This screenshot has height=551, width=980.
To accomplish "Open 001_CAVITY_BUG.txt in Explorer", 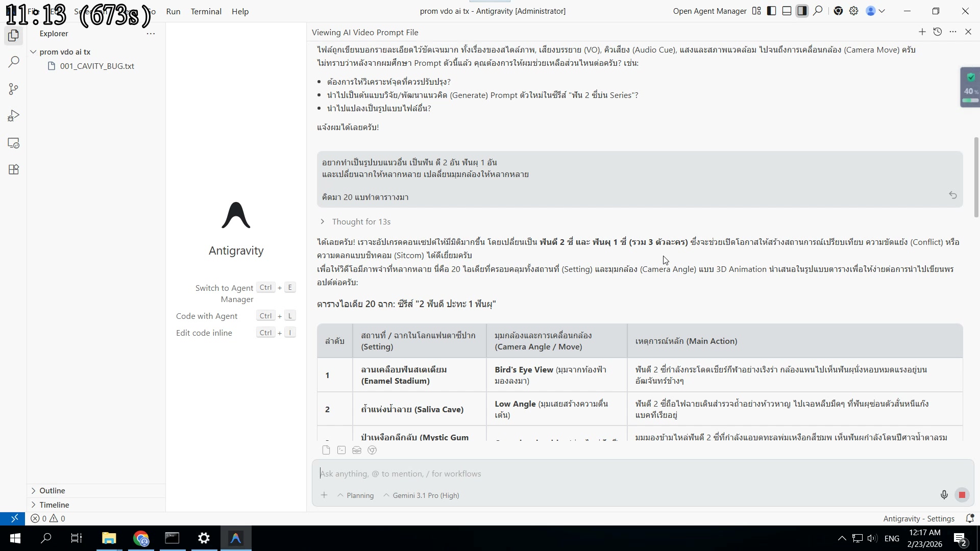I will (x=96, y=66).
